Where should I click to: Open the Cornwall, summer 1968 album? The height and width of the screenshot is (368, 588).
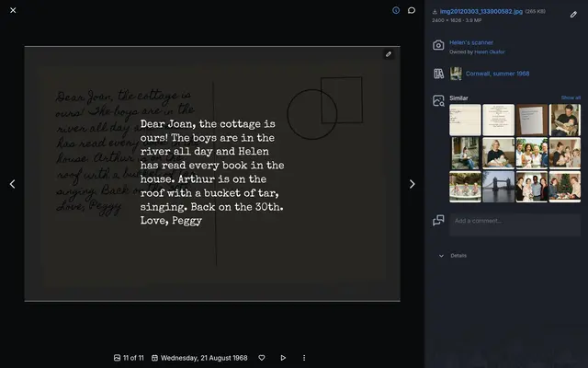tap(497, 74)
